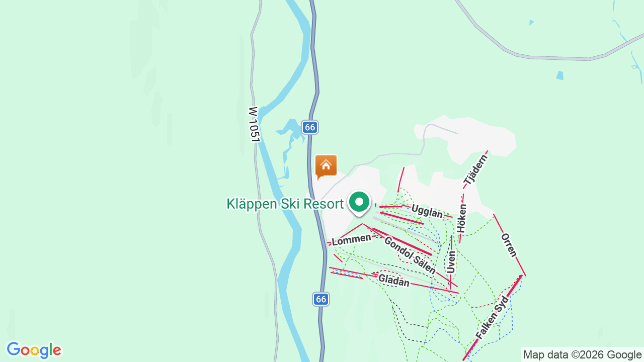Click the Map data ©2026 Google text

tap(582, 354)
